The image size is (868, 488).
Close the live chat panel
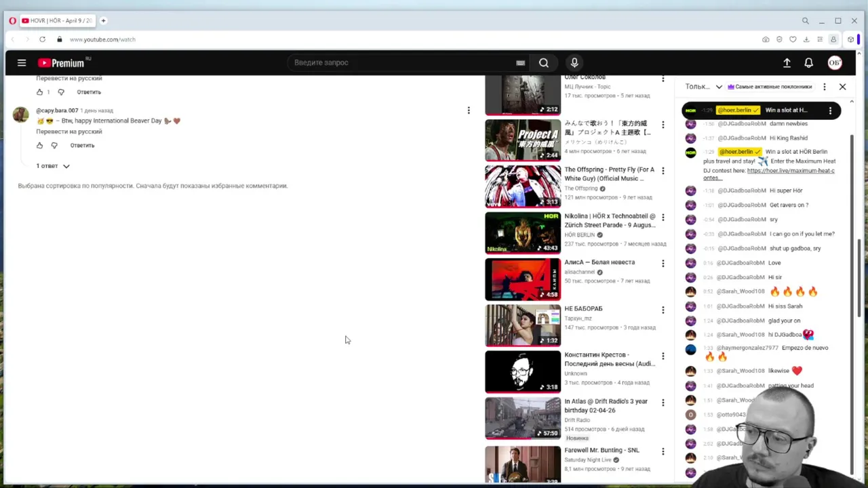pos(842,87)
